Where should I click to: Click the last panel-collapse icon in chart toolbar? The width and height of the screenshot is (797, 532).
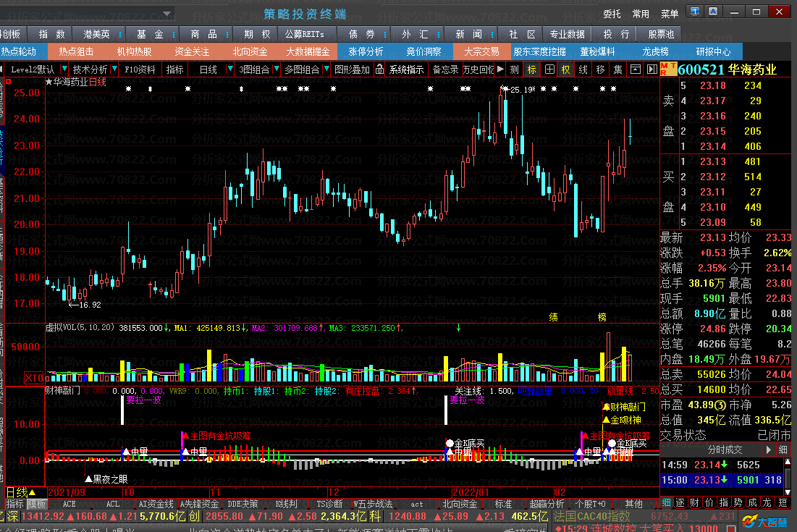tap(652, 69)
